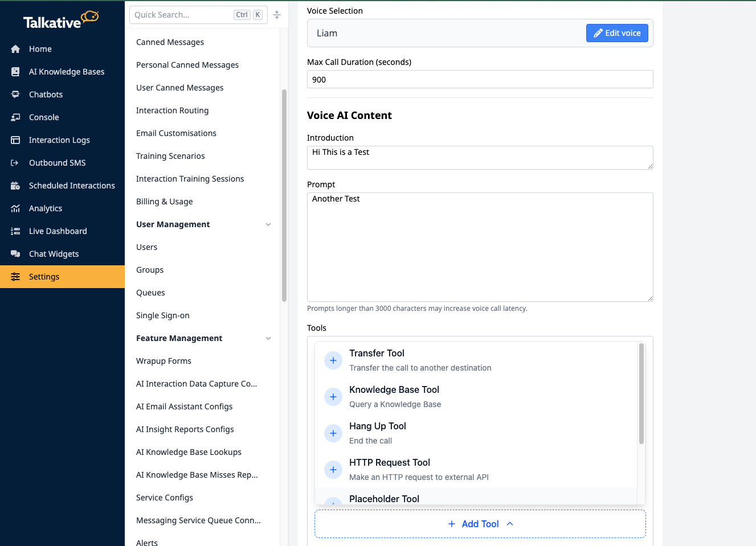Click the tools list scrollbar
The height and width of the screenshot is (546, 756).
coord(641,394)
